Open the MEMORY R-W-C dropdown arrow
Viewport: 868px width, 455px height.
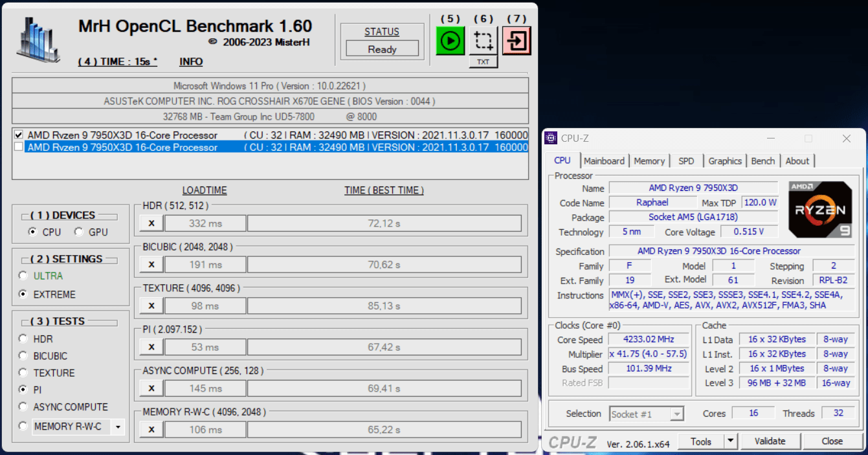click(117, 427)
